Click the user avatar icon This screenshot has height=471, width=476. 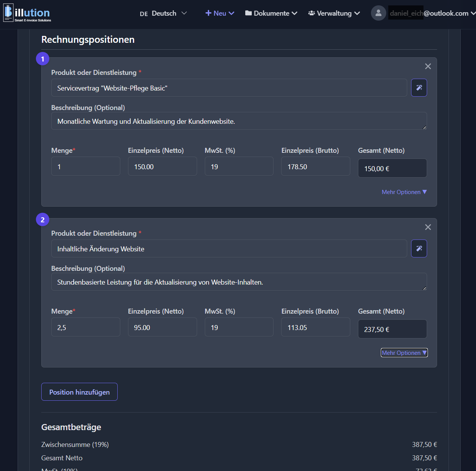coord(378,13)
